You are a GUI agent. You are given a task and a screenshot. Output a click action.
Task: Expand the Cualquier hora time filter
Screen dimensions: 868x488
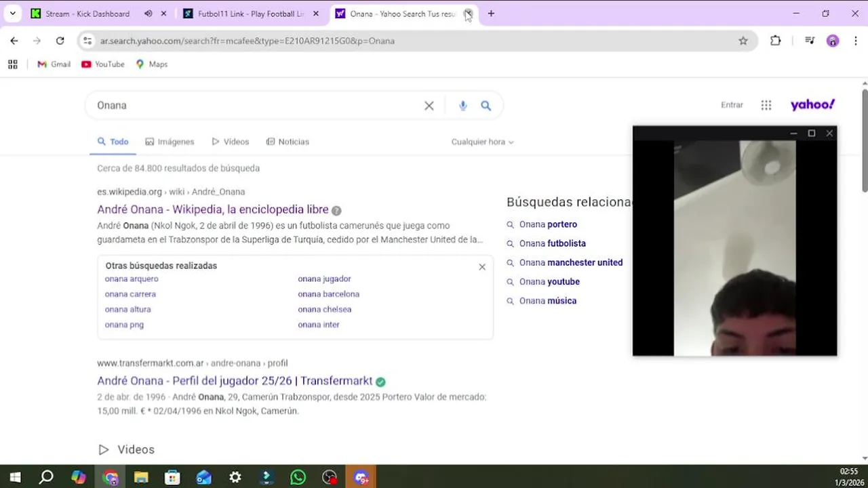(482, 142)
